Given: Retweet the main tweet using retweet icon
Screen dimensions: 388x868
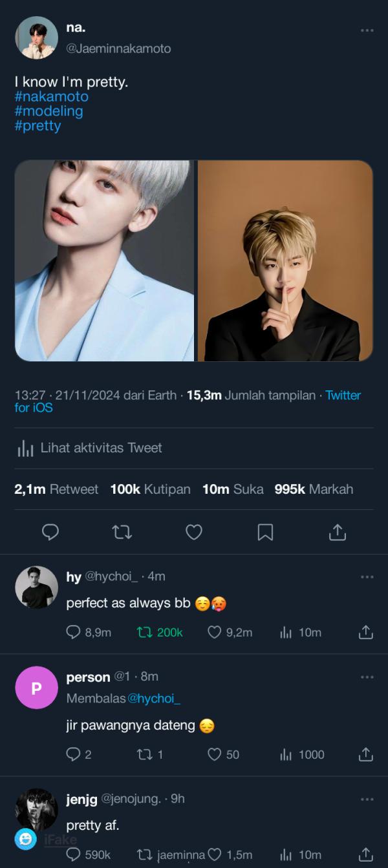Looking at the screenshot, I should [x=122, y=532].
